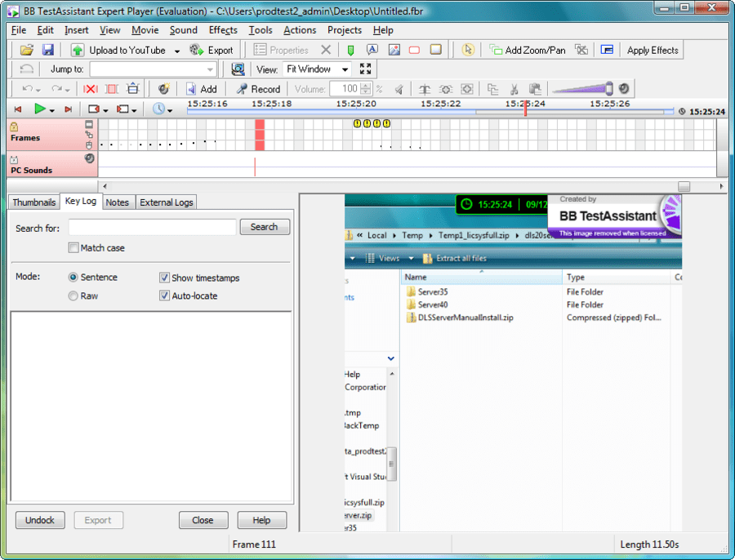Image resolution: width=735 pixels, height=560 pixels.
Task: Select Raw mode radio button
Action: coord(73,296)
